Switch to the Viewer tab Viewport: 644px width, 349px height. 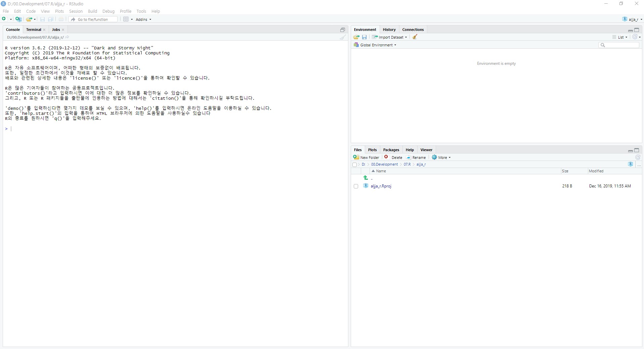tap(426, 150)
